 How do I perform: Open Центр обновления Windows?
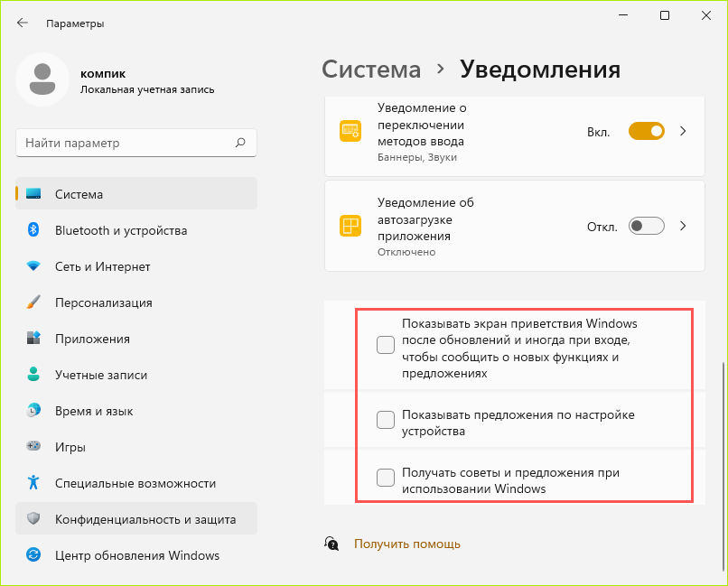point(136,555)
